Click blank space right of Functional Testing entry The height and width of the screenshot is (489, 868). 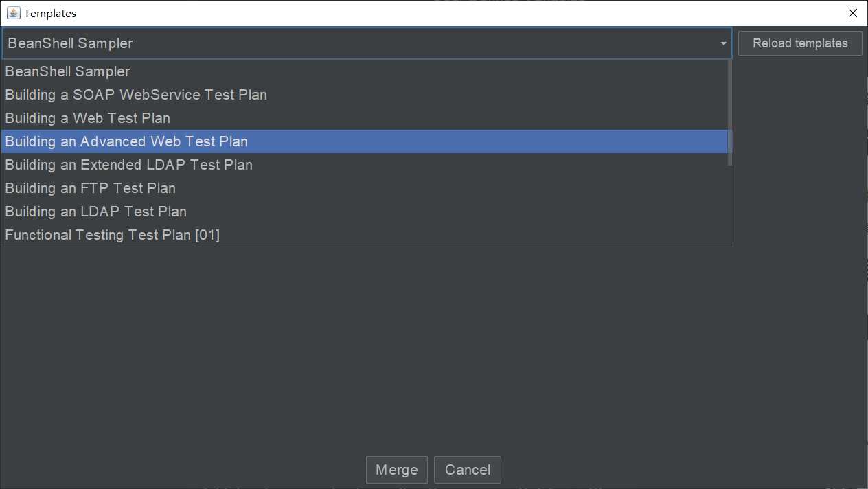(x=474, y=235)
